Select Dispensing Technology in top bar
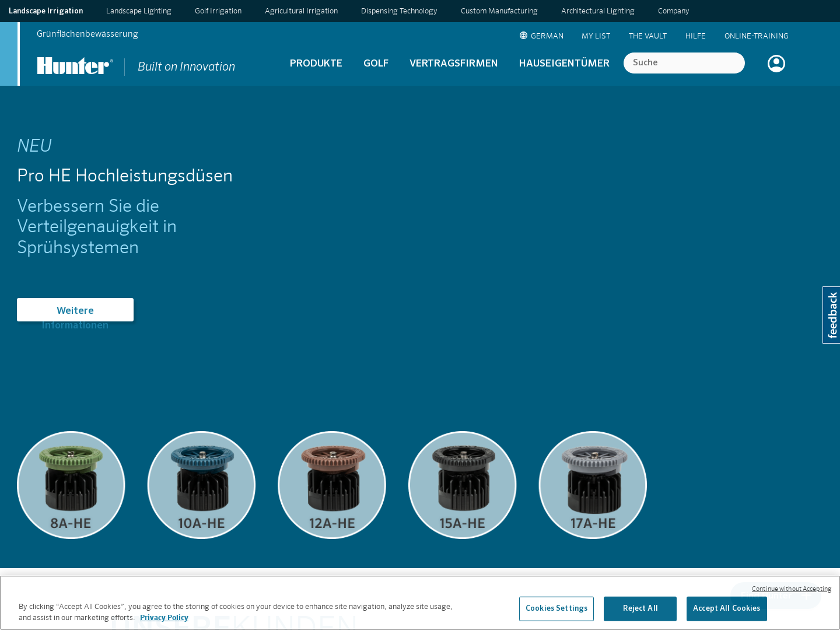 [399, 11]
